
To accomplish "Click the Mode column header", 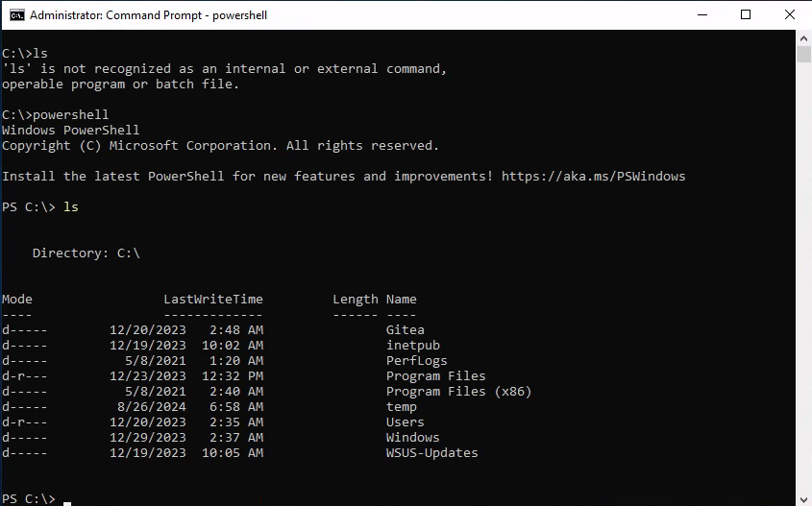I will (17, 300).
